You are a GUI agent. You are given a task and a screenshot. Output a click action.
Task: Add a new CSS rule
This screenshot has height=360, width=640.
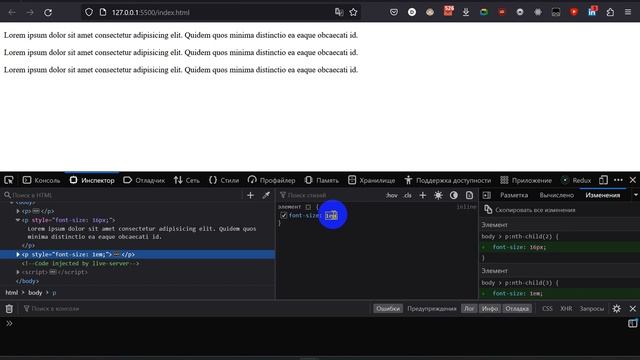[423, 195]
